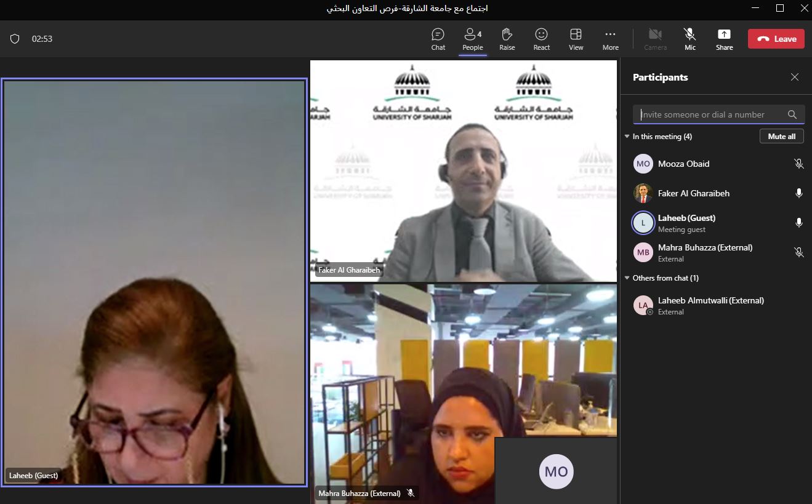Toggle the People participants panel
This screenshot has width=812, height=504.
pos(472,39)
